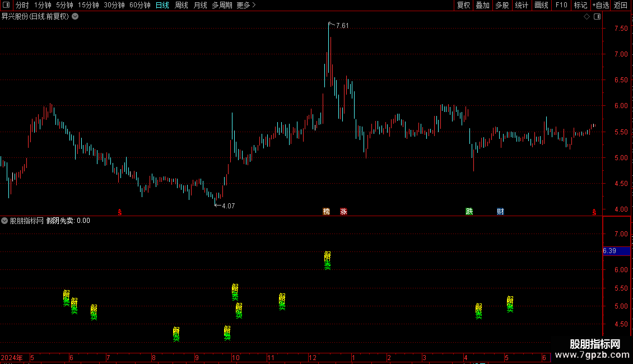Click the 股朋指标网 indicator name
The height and width of the screenshot is (364, 633).
(x=27, y=221)
